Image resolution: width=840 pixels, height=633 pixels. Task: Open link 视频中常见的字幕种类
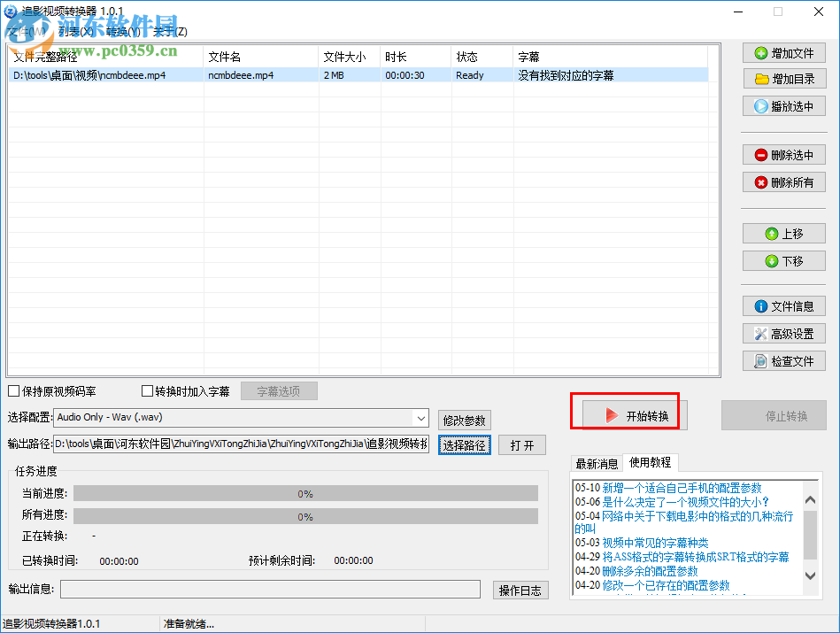(x=655, y=543)
